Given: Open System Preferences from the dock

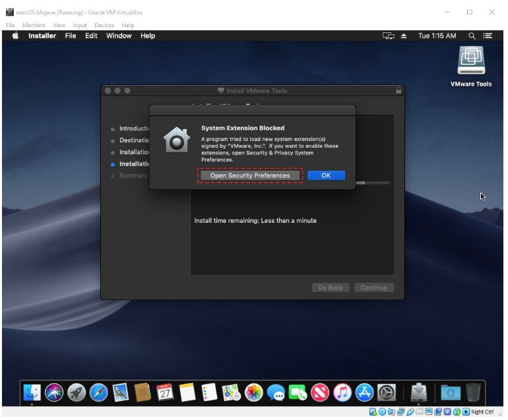Looking at the screenshot, I should click(x=386, y=393).
